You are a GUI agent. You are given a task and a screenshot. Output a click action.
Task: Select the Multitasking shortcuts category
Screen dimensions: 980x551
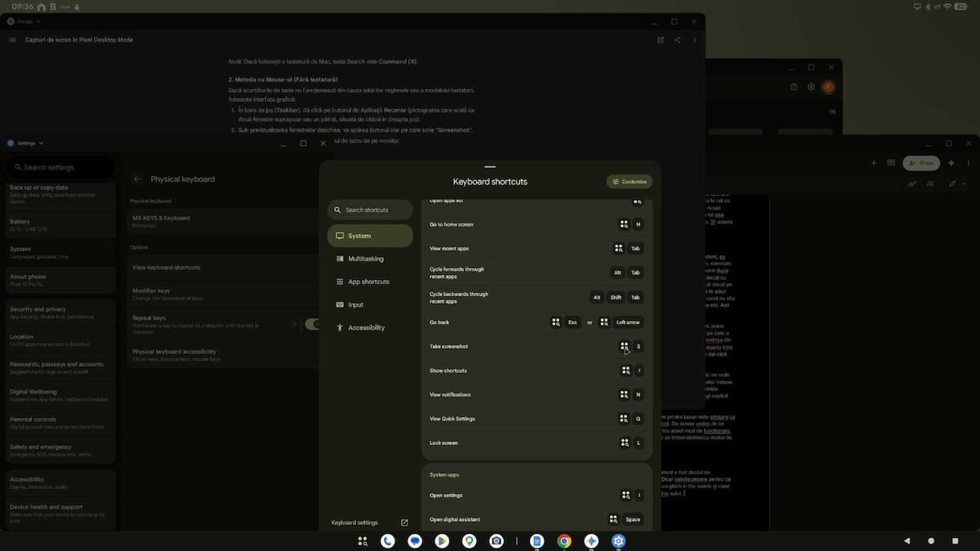pos(359,259)
